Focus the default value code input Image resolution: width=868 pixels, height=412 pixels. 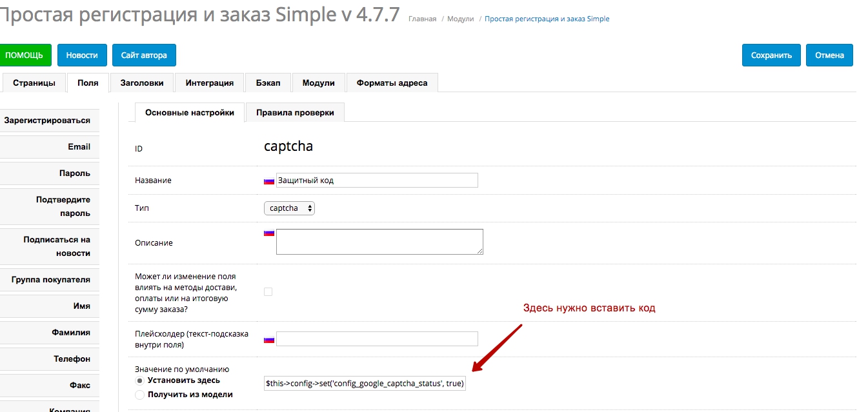pyautogui.click(x=365, y=384)
